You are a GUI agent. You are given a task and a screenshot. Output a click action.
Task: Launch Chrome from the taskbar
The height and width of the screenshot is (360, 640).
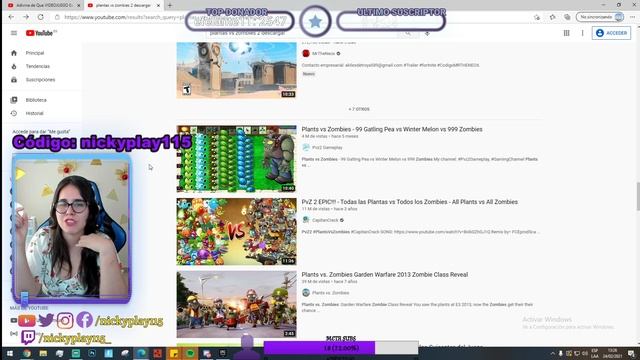pyautogui.click(x=27, y=353)
